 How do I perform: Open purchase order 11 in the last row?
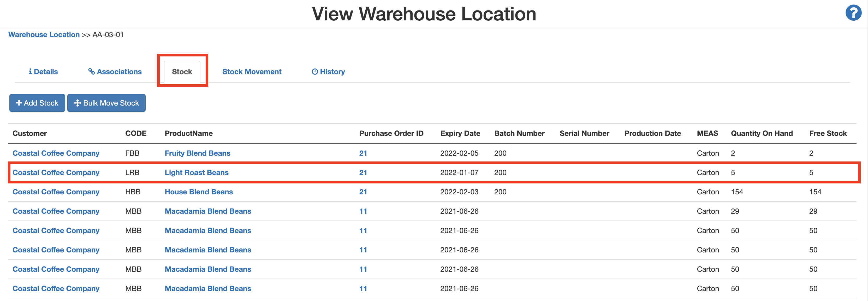coord(362,288)
